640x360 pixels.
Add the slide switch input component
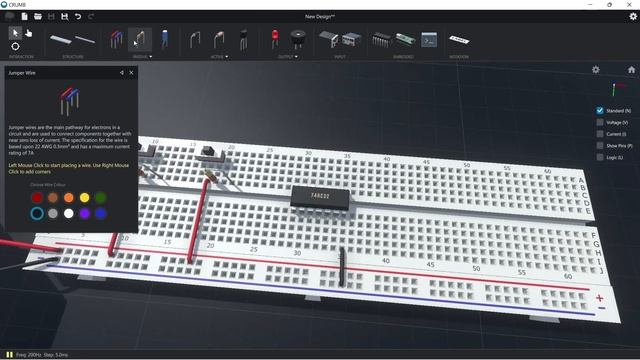coord(329,40)
